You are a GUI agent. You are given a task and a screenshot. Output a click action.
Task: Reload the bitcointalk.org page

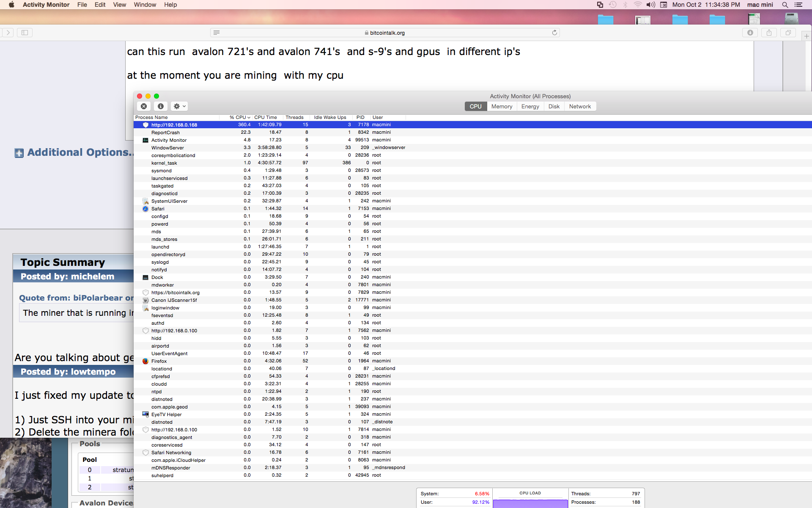pos(554,33)
